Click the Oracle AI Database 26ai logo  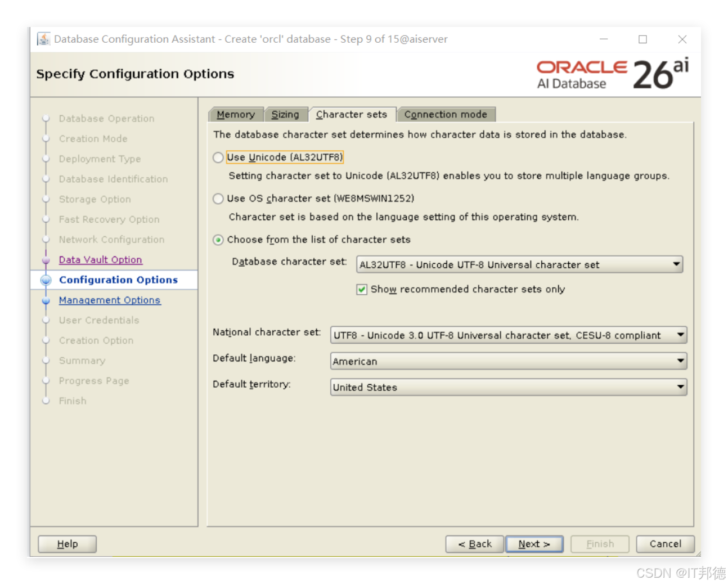613,74
